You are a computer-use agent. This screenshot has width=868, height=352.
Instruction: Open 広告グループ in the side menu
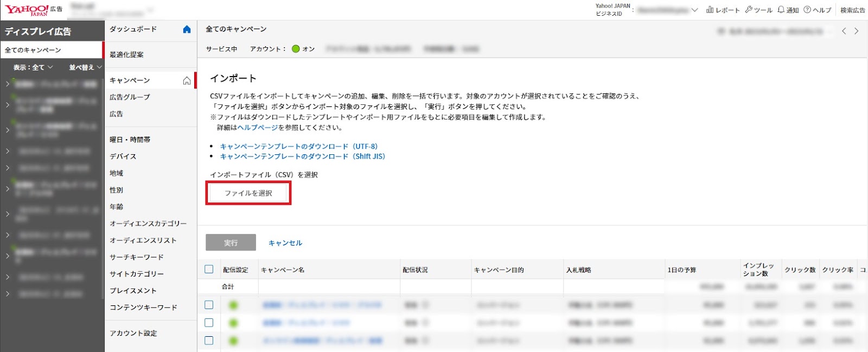point(130,97)
